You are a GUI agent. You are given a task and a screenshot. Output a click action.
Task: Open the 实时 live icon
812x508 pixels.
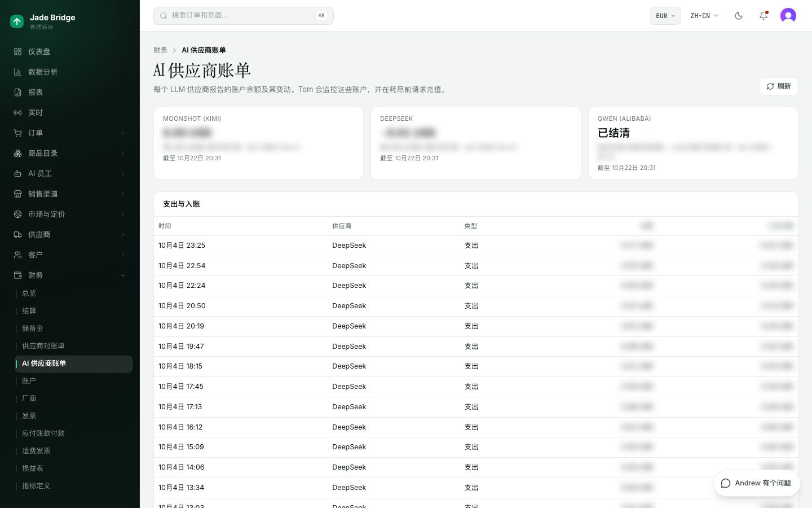pos(17,112)
